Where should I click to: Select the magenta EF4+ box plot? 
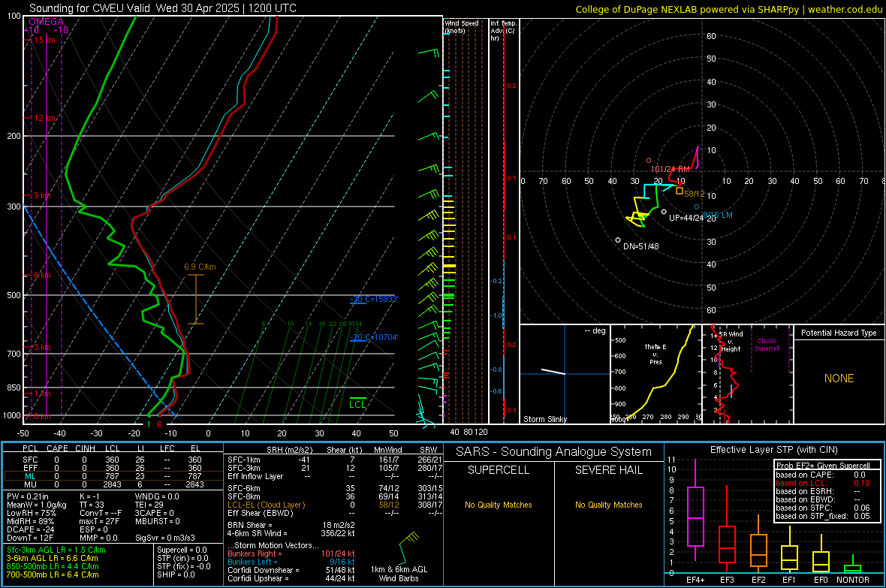pos(695,510)
